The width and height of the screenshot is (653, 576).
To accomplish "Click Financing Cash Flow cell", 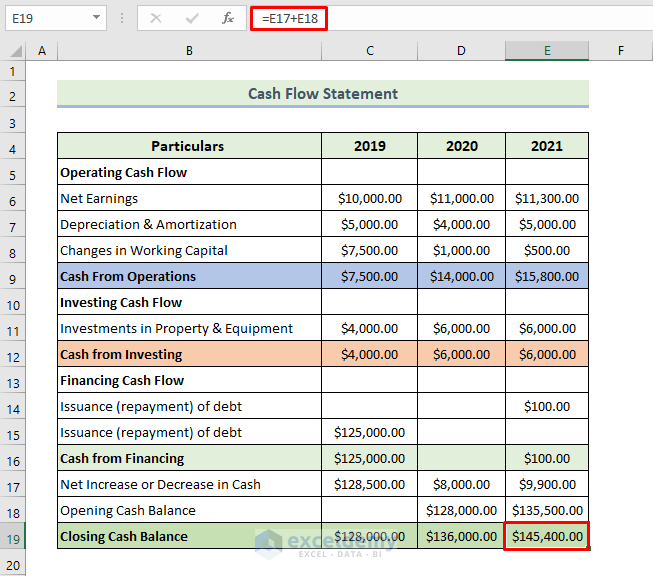I will pyautogui.click(x=189, y=380).
